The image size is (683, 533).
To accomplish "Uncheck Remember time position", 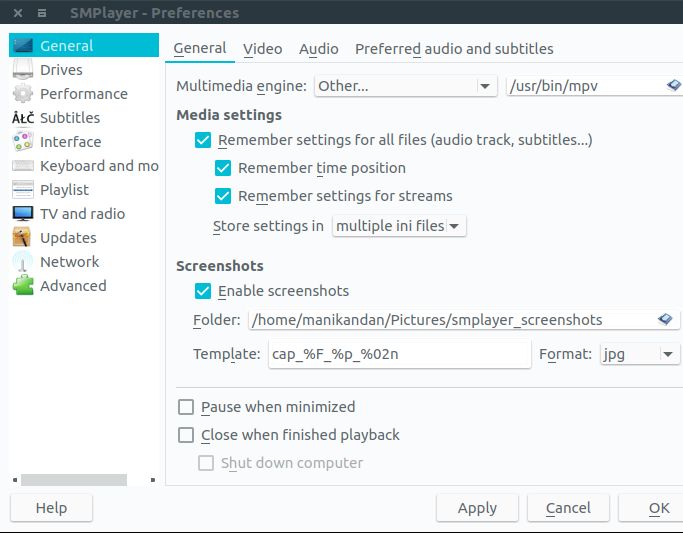I will point(223,168).
